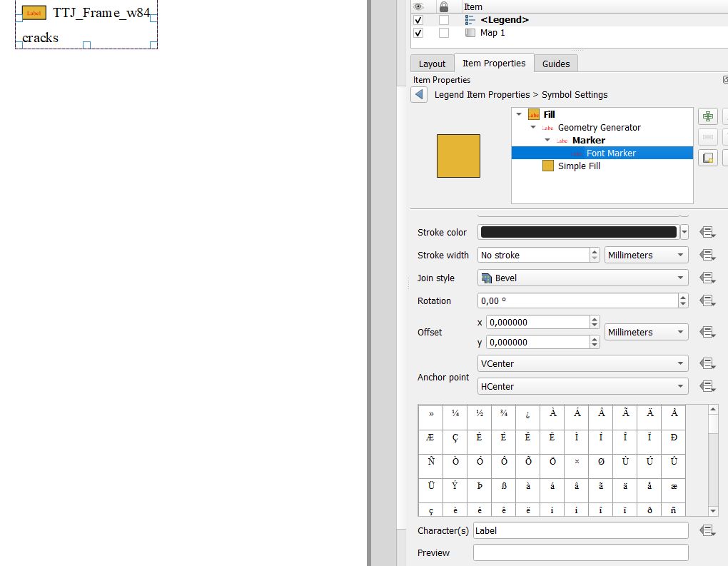The width and height of the screenshot is (728, 566).
Task: Open data-defined override for VCenter anchor
Action: (707, 363)
